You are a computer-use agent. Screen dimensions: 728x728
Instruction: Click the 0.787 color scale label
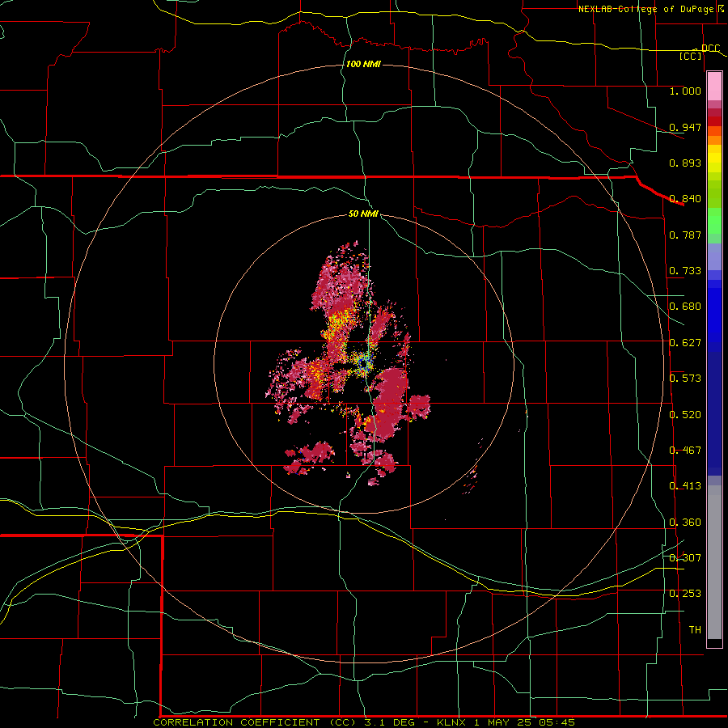[x=685, y=235]
